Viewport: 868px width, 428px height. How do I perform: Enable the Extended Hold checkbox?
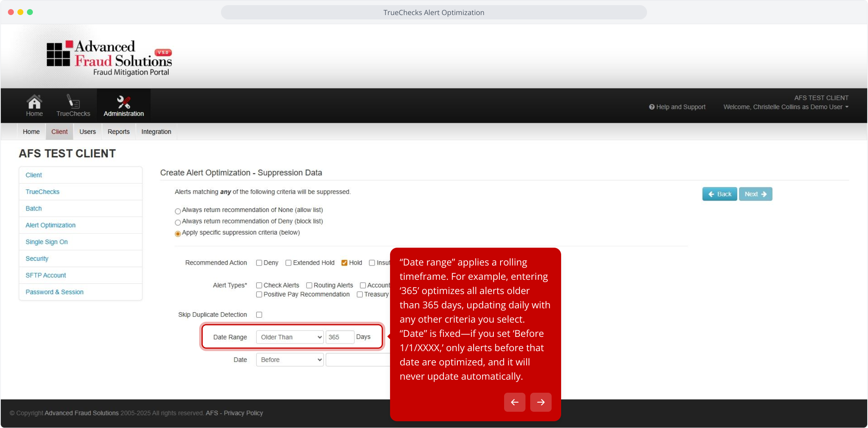288,263
